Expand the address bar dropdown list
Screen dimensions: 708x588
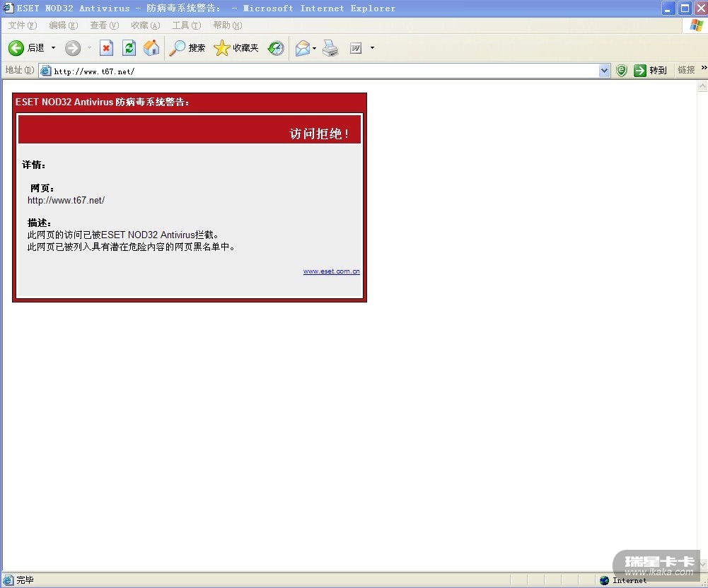(604, 71)
